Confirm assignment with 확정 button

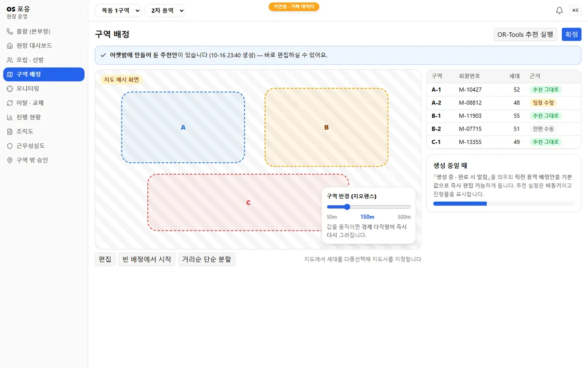pyautogui.click(x=571, y=34)
